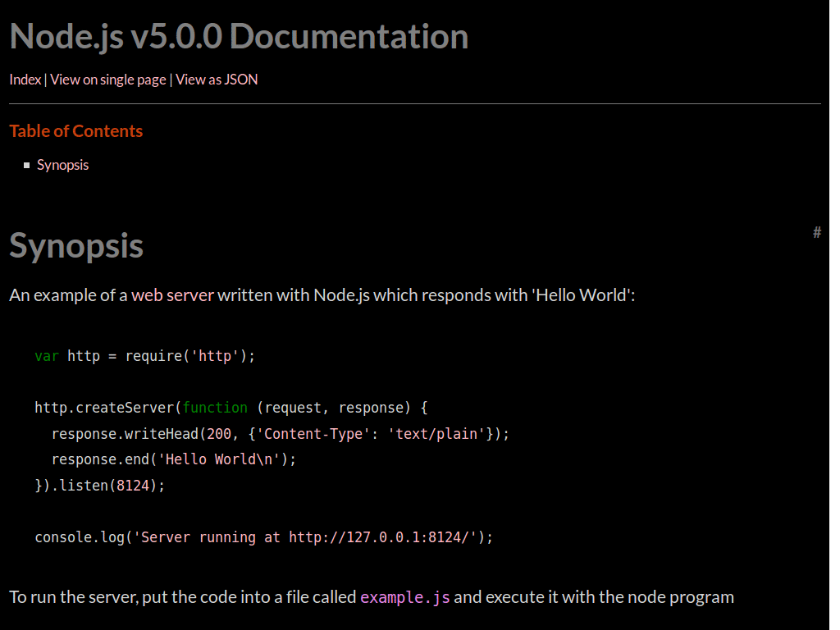840x630 pixels.
Task: Click the Table of Contents heading
Action: point(76,131)
